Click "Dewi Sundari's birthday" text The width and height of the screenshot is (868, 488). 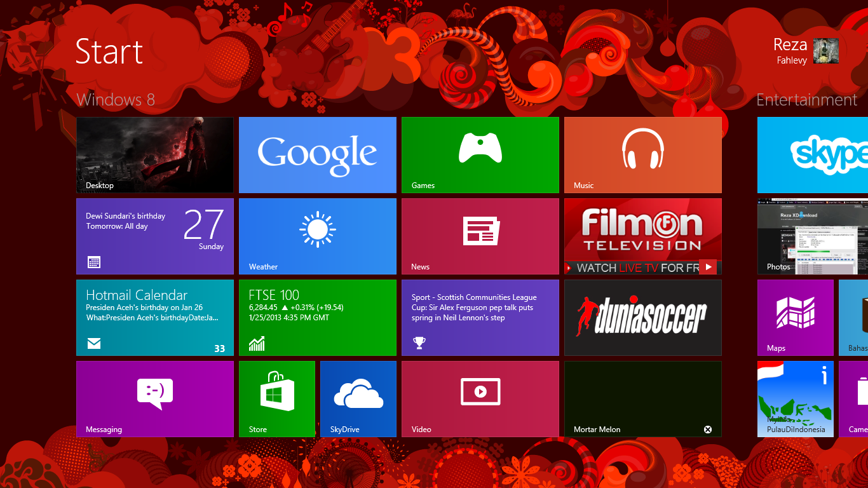126,216
